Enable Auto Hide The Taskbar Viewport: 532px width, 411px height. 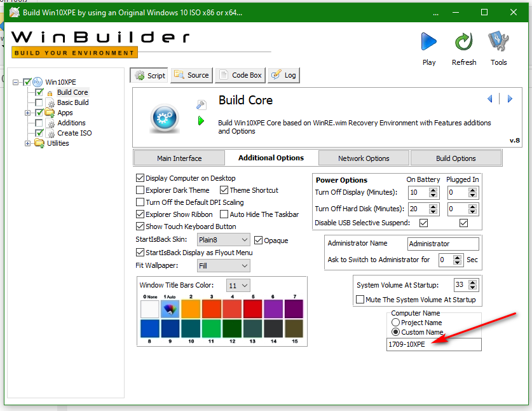coord(224,214)
